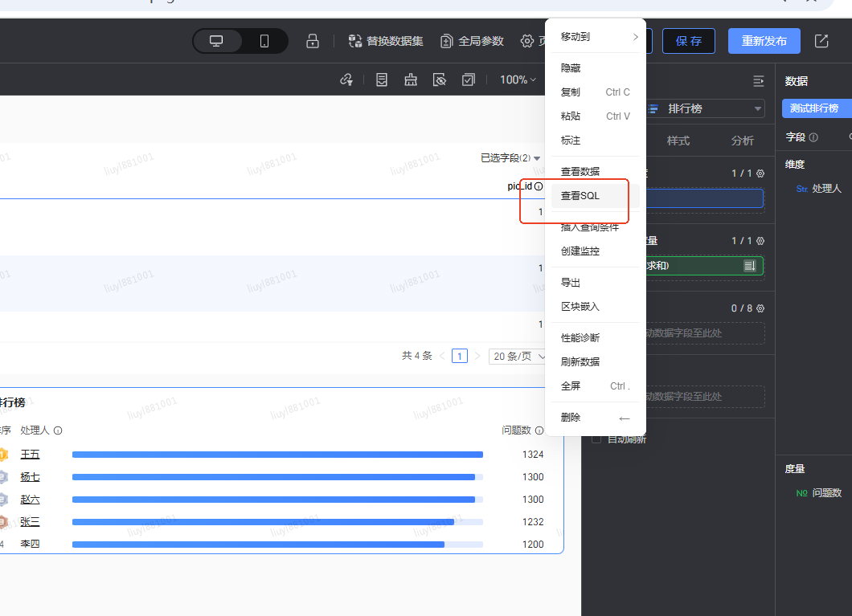Switch to the 样式 tab
Viewport: 852px width, 616px height.
click(x=678, y=141)
